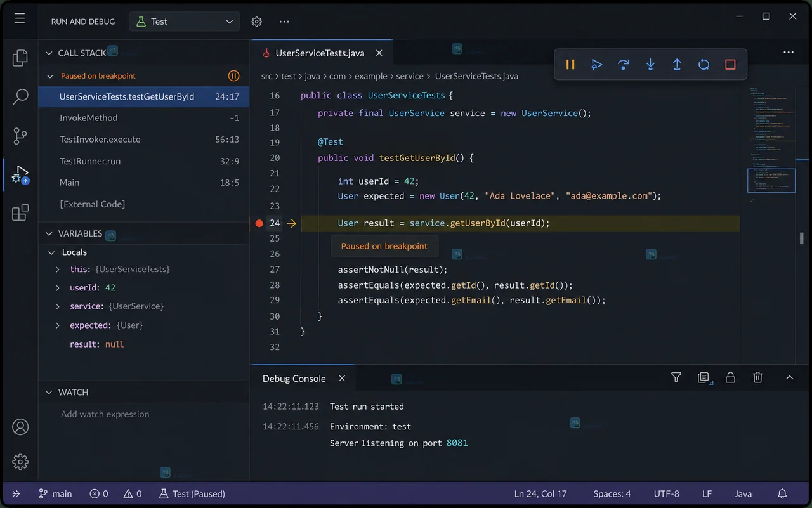This screenshot has width=812, height=508.
Task: Open editor more actions menu
Action: click(x=789, y=53)
